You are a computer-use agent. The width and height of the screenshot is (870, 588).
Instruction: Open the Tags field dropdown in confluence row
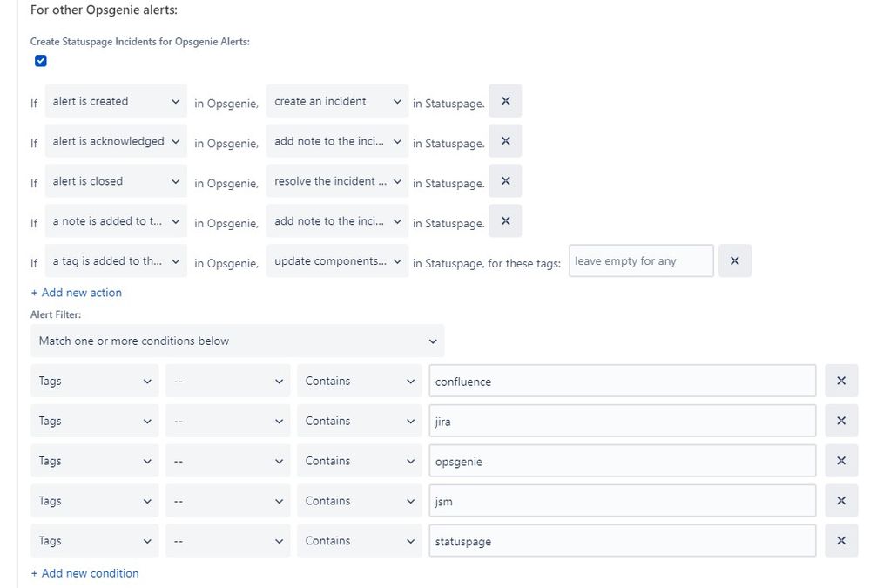(94, 381)
